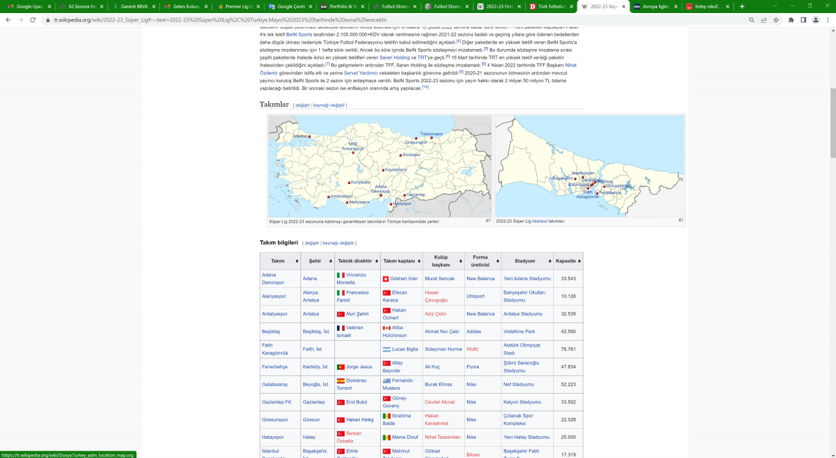The height and width of the screenshot is (458, 836).
Task: Sort table by Kapasite column
Action: pyautogui.click(x=579, y=261)
